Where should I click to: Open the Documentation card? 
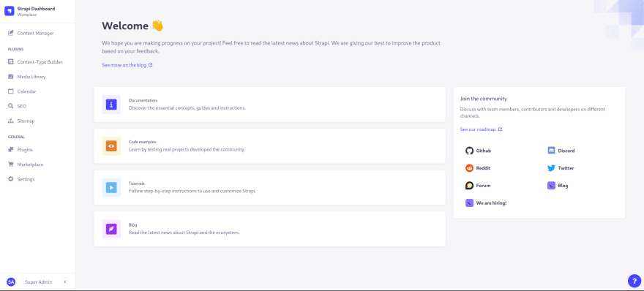pos(269,105)
